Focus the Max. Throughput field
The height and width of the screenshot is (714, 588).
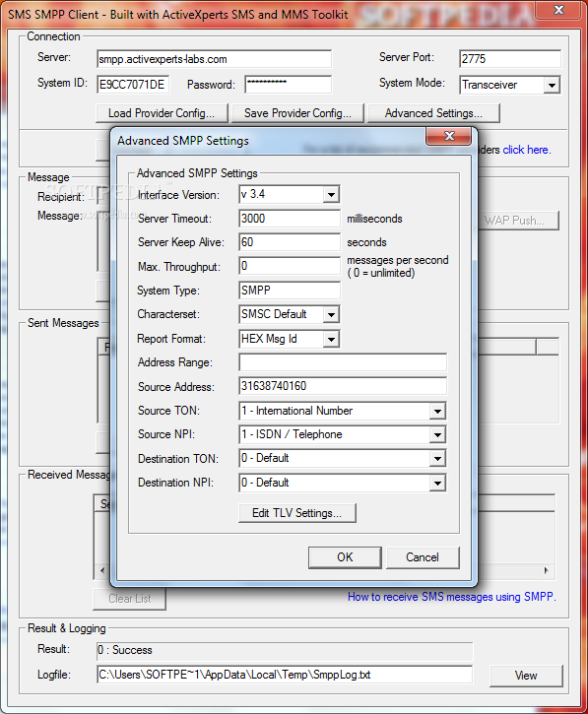[290, 266]
